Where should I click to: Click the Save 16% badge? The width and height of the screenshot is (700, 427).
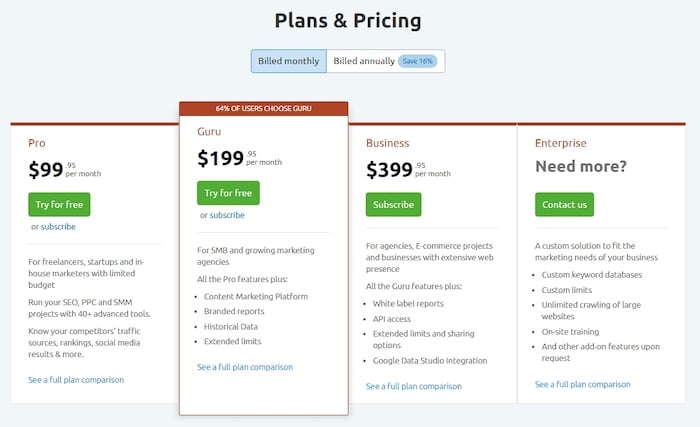click(418, 61)
